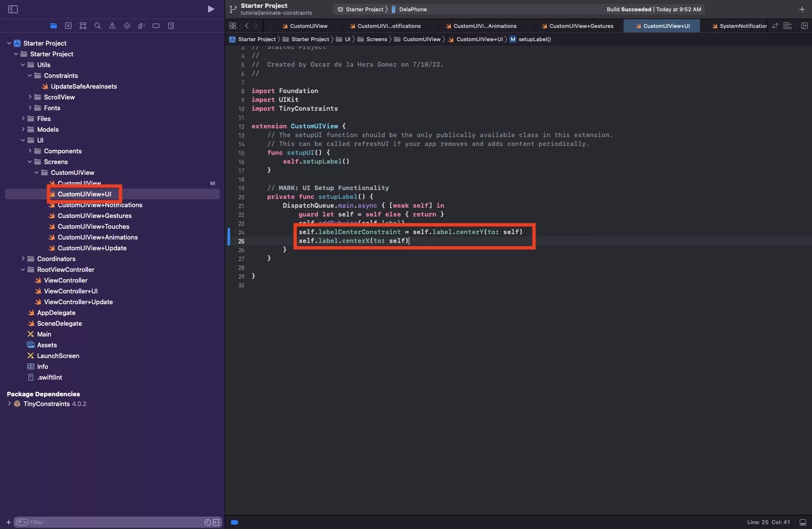Image resolution: width=812 pixels, height=529 pixels.
Task: Go forward in editor history
Action: 256,26
